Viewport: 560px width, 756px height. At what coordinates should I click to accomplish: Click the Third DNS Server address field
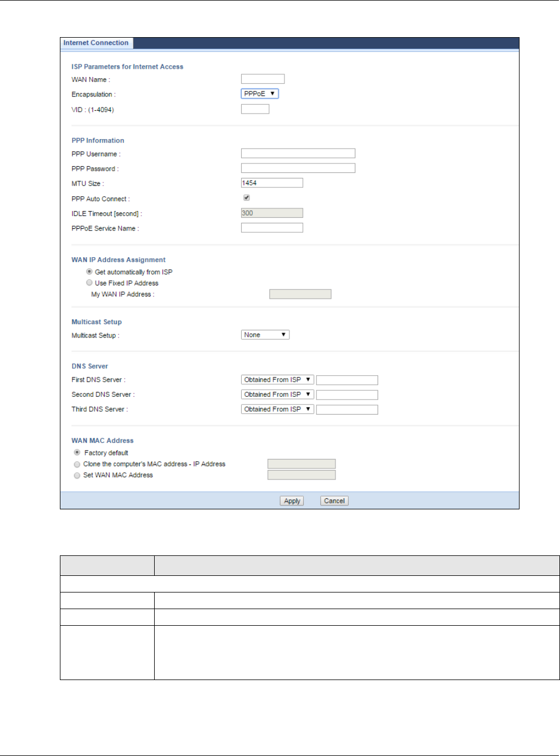click(x=347, y=410)
